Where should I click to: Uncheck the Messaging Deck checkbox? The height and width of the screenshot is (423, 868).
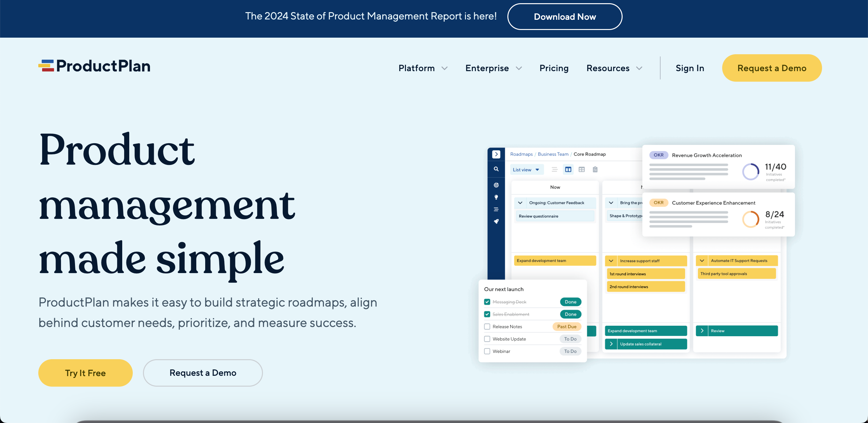(487, 302)
